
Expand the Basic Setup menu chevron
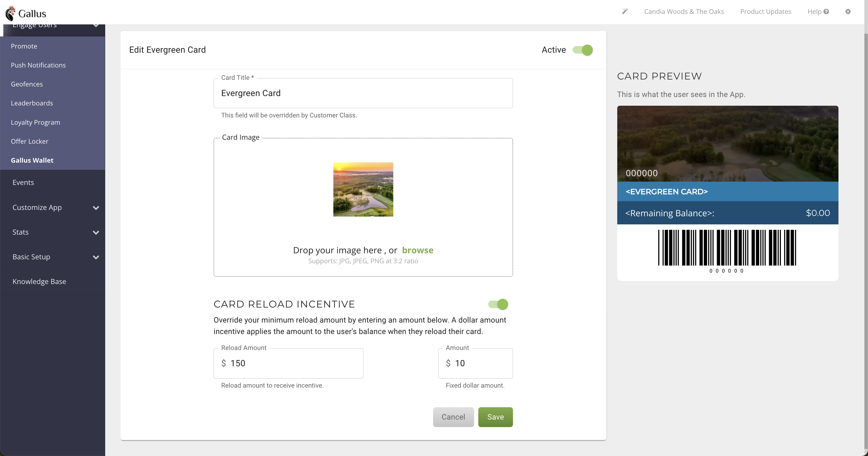click(x=96, y=257)
